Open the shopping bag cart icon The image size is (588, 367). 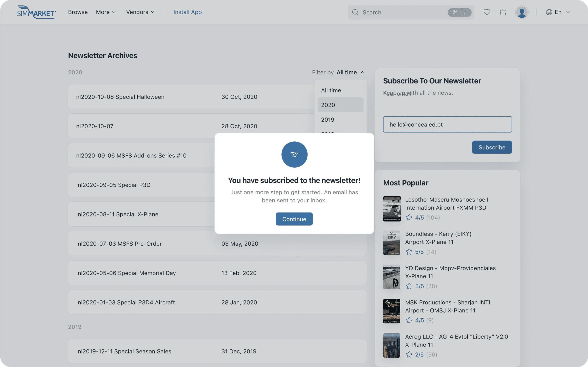(503, 12)
